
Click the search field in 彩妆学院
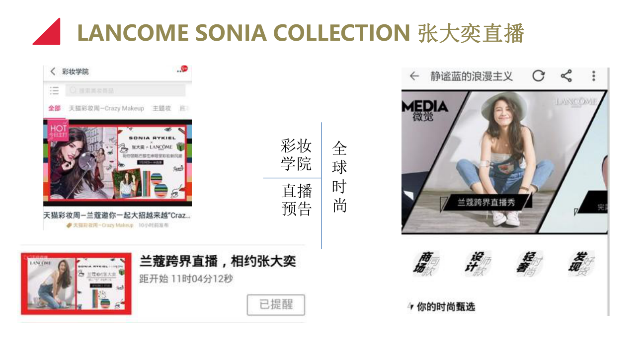[x=126, y=90]
